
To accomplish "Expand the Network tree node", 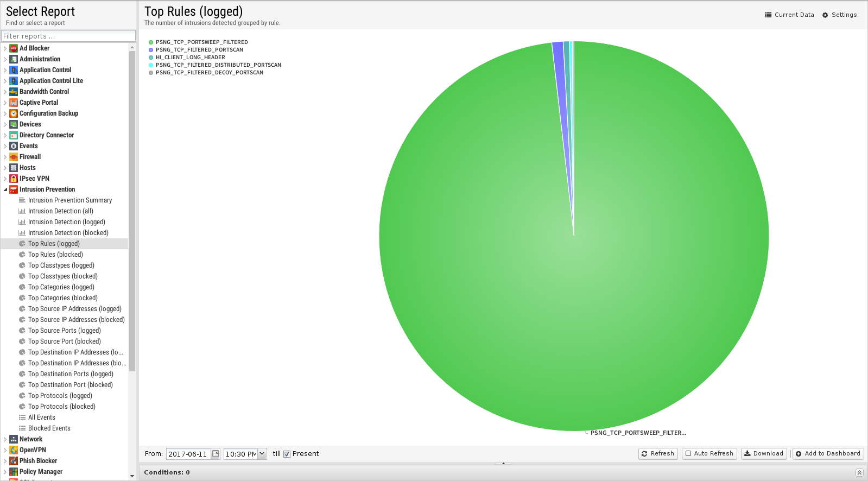I will [x=5, y=439].
